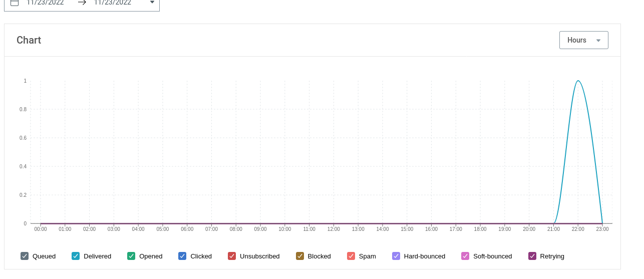Toggle the Blocked legend checkbox
644x279 pixels.
coord(300,256)
